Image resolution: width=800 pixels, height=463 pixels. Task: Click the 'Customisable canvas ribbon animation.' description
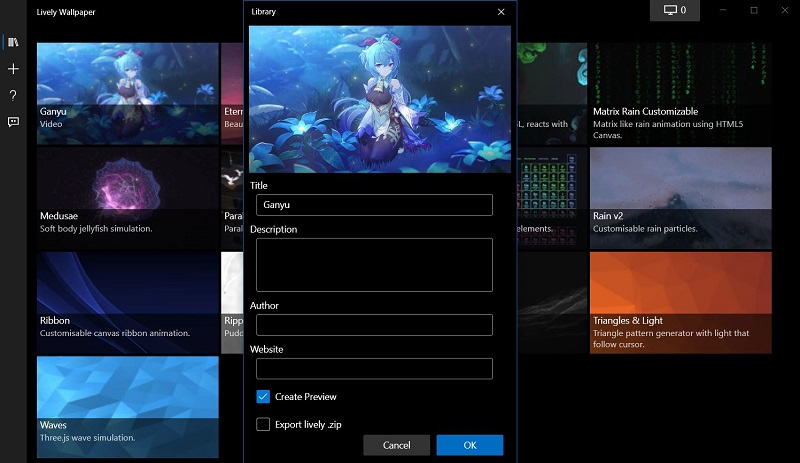[x=115, y=333]
